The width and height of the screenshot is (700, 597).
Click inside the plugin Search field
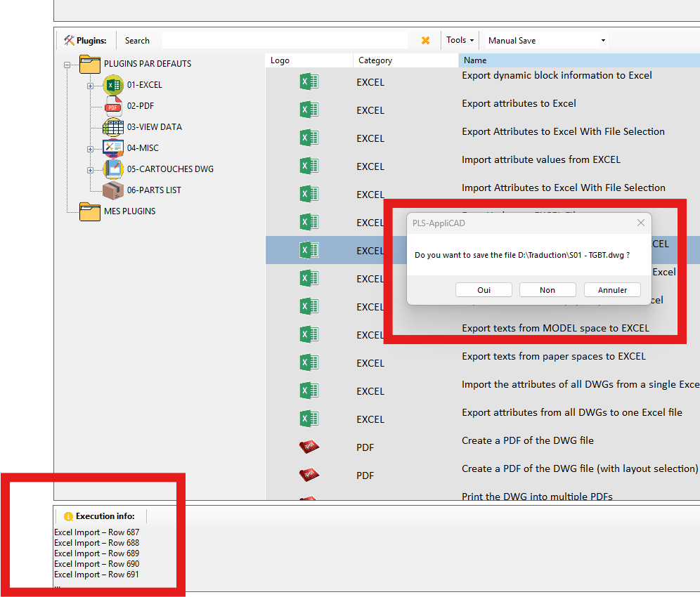[285, 41]
